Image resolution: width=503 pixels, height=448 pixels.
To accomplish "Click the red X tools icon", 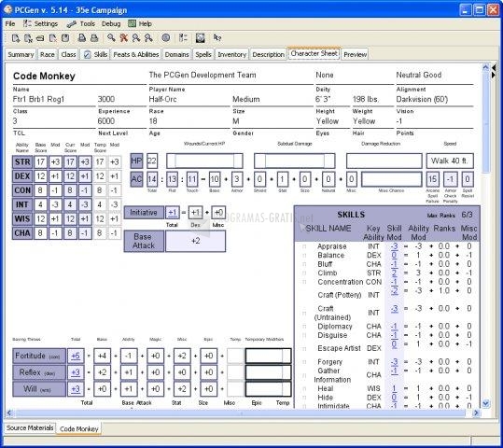I will pos(124,38).
